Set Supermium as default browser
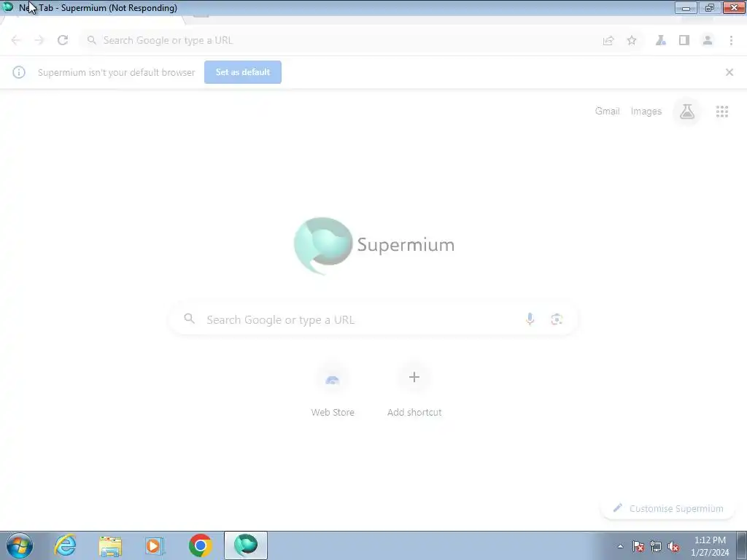The height and width of the screenshot is (560, 747). pyautogui.click(x=243, y=72)
